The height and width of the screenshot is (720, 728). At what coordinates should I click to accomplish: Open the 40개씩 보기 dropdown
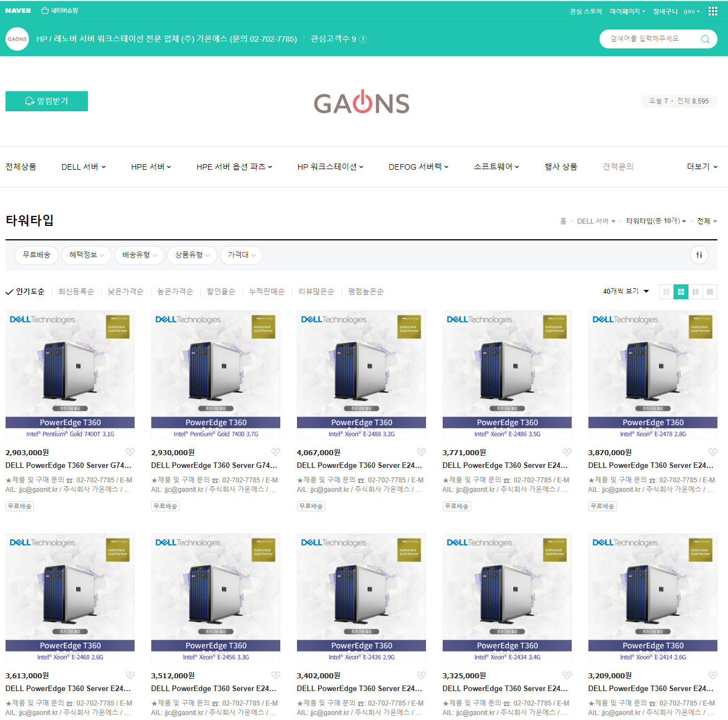point(626,291)
